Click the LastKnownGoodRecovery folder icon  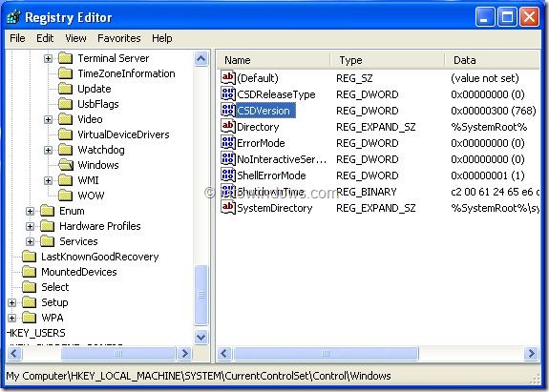[x=29, y=257]
